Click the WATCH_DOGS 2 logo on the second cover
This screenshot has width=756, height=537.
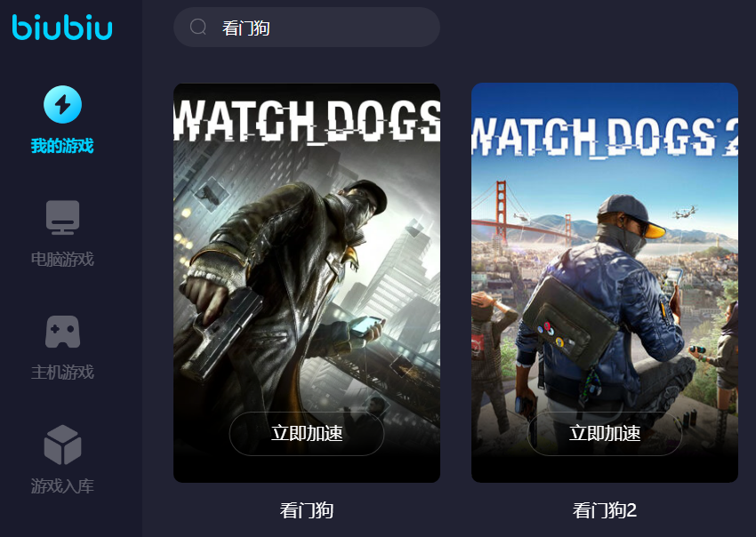tap(605, 136)
